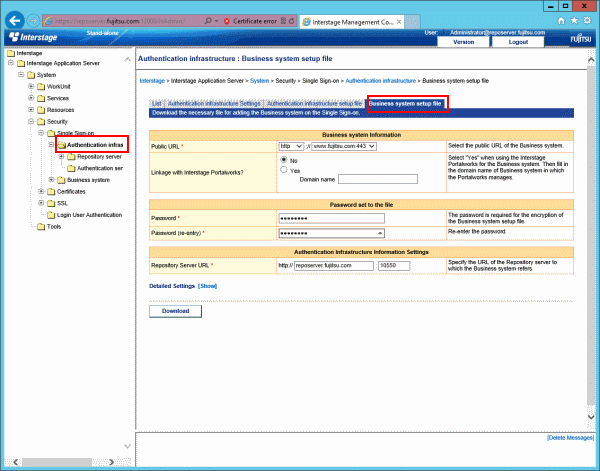600x471 pixels.
Task: Click the Download button
Action: pyautogui.click(x=175, y=311)
